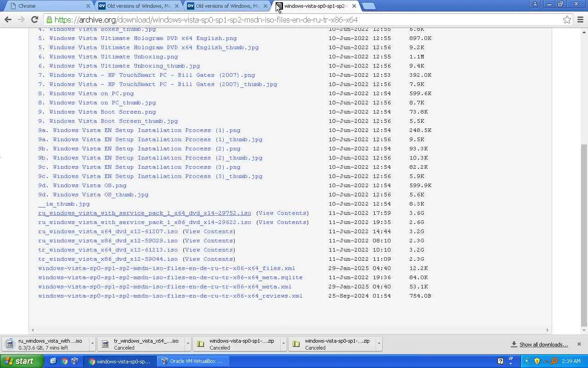Open options for the tr_windows_vista_x64 iso download

coord(188,344)
